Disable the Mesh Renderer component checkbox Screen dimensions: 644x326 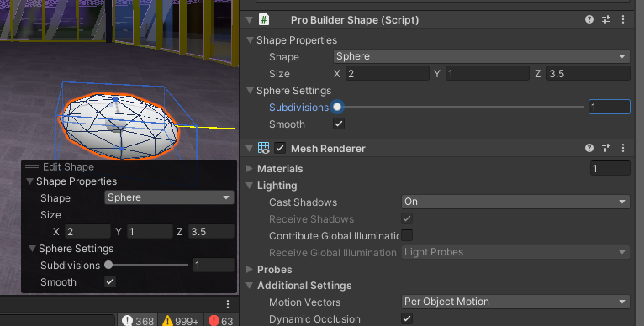click(x=280, y=148)
